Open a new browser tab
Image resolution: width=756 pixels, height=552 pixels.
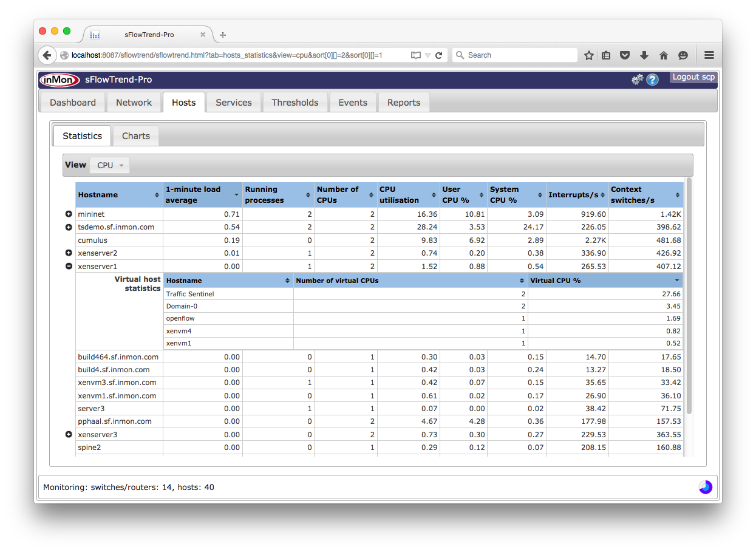(223, 35)
